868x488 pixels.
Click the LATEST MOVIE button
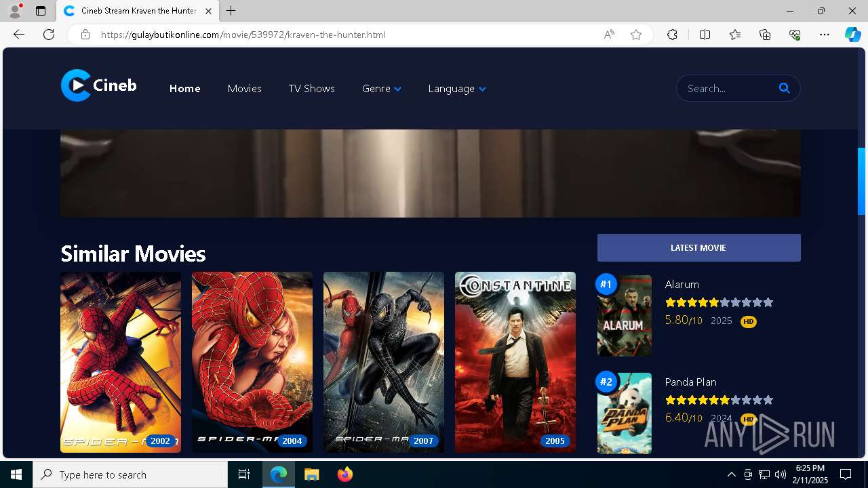(x=699, y=247)
